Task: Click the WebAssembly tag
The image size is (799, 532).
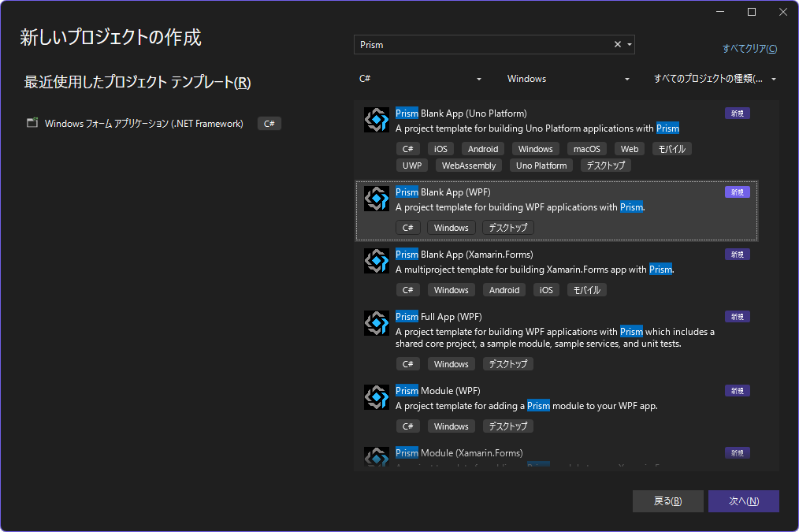Action: (x=469, y=166)
